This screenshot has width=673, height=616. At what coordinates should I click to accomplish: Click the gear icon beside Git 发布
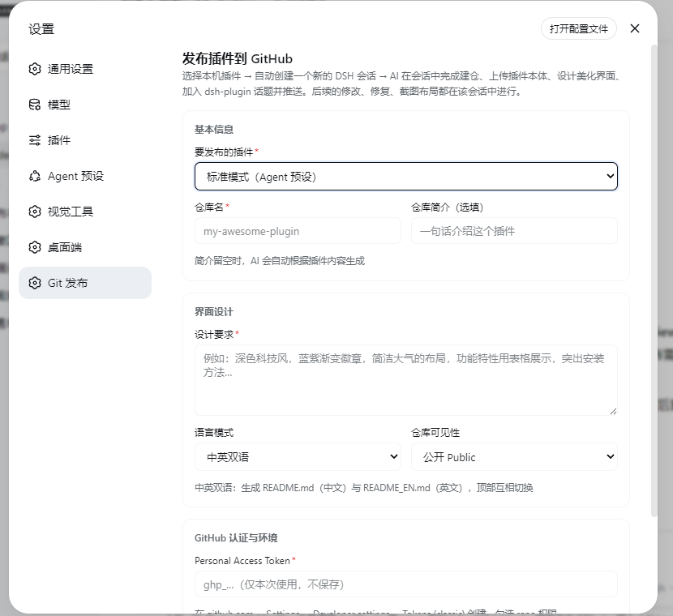coord(35,283)
